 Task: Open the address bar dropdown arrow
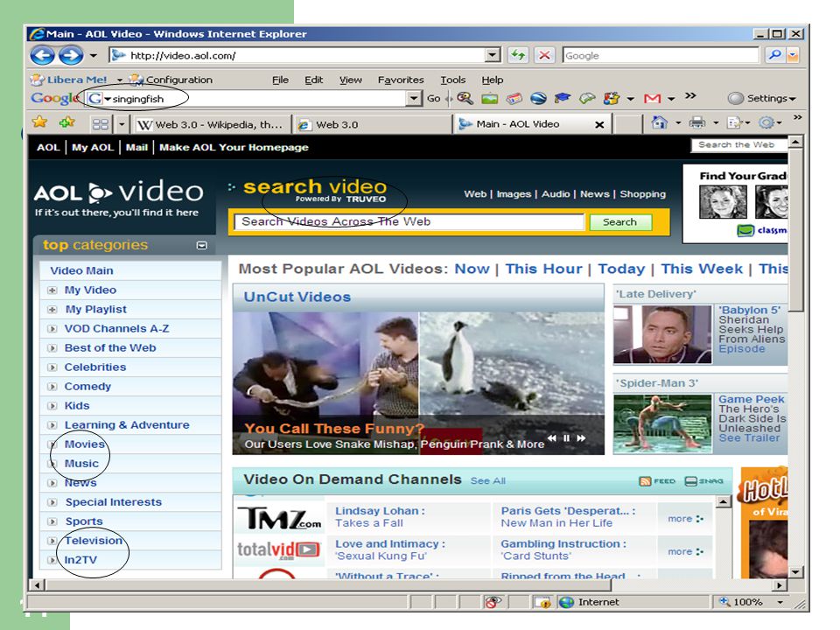point(493,54)
